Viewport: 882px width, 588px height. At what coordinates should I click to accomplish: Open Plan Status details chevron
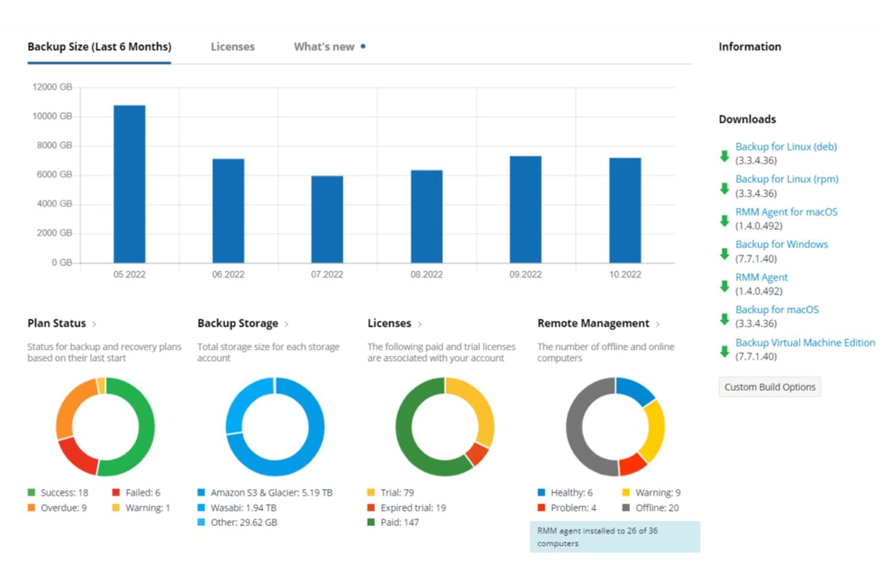(94, 324)
